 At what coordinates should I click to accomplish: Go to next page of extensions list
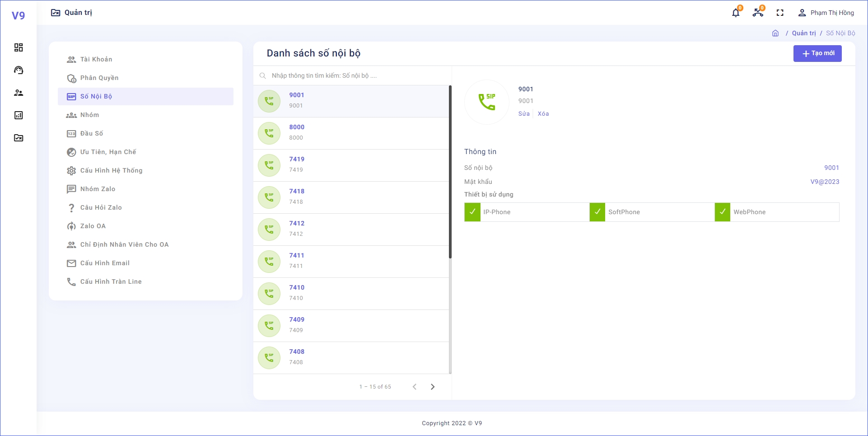click(x=433, y=387)
